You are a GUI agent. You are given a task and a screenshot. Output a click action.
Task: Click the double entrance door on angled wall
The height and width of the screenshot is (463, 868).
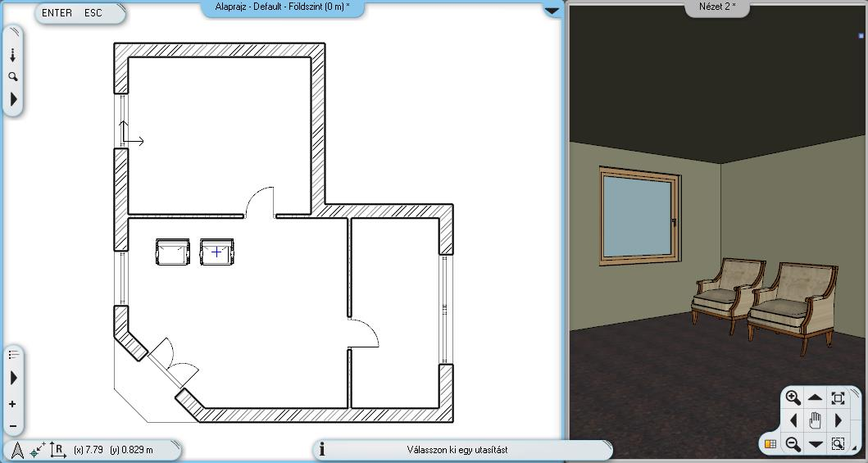pyautogui.click(x=173, y=362)
